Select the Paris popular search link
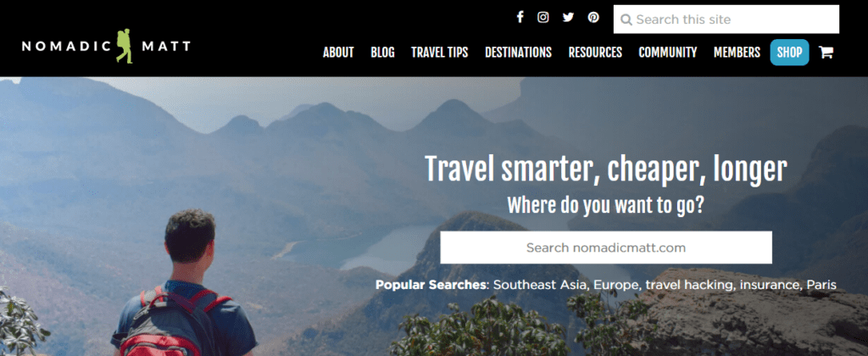 [x=821, y=285]
